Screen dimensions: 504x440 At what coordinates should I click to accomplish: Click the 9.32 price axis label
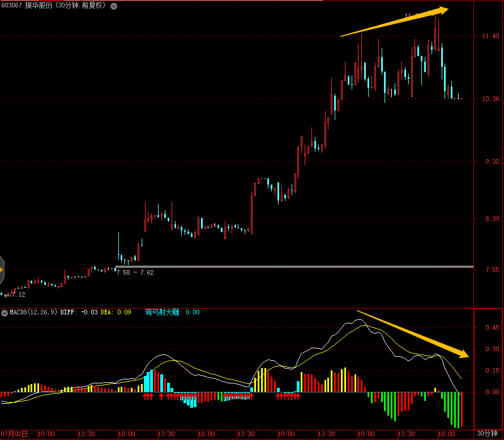coord(493,161)
